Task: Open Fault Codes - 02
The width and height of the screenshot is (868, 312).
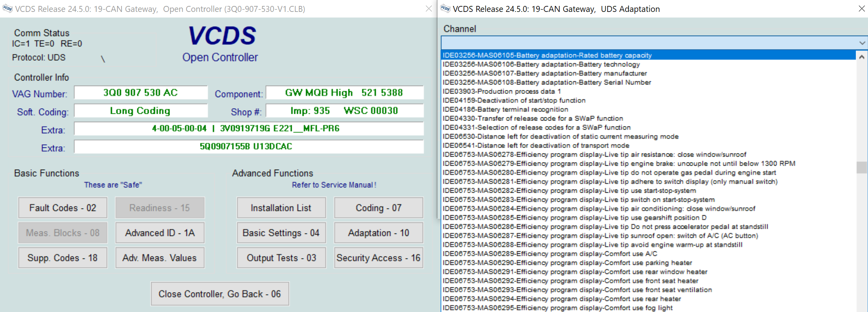Action: pos(63,208)
